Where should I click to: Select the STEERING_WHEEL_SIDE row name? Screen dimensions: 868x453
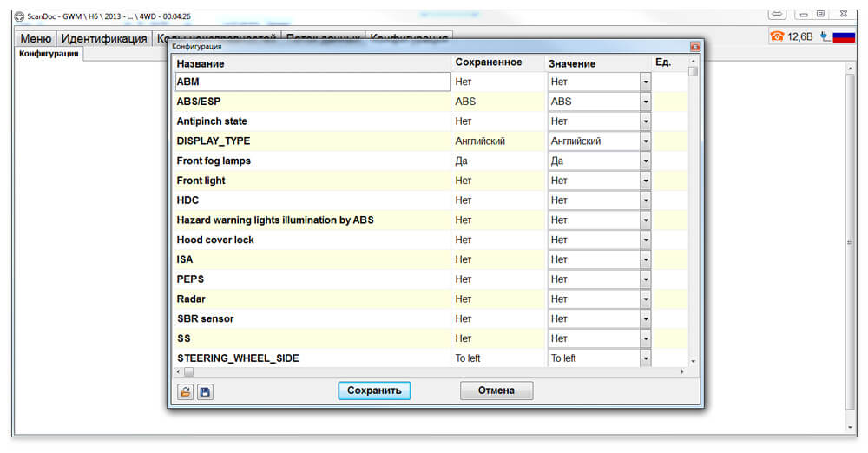tap(238, 358)
